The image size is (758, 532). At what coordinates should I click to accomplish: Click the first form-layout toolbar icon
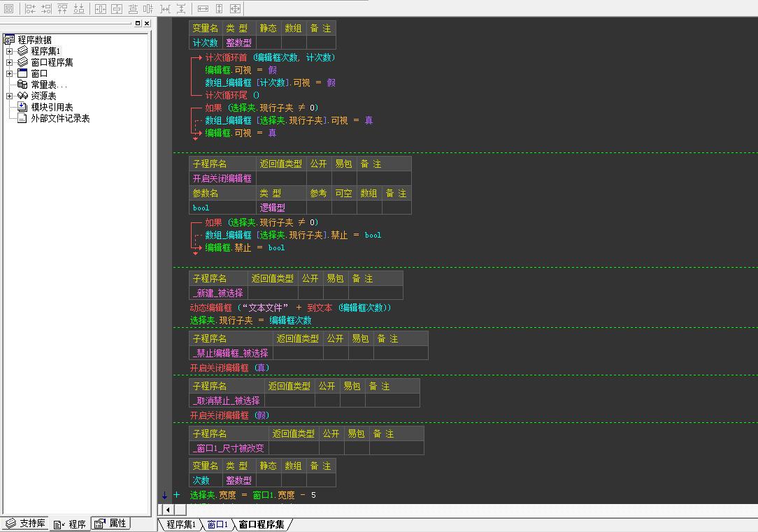point(8,8)
